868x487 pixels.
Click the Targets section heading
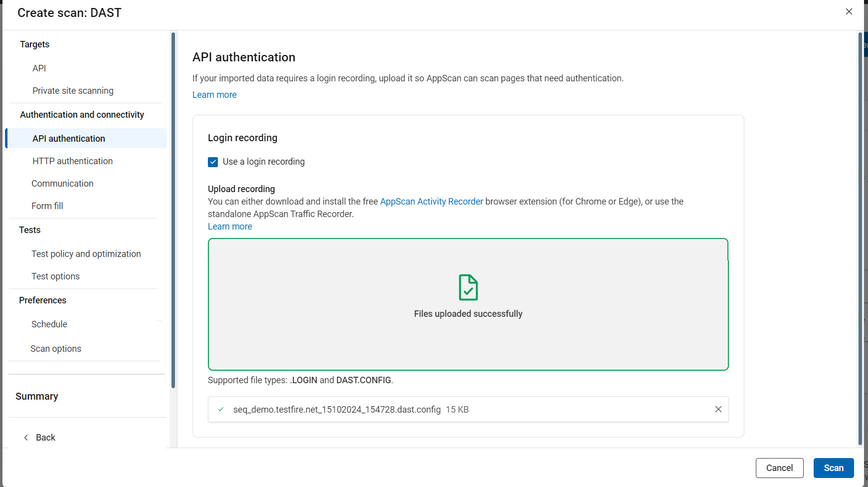click(34, 44)
